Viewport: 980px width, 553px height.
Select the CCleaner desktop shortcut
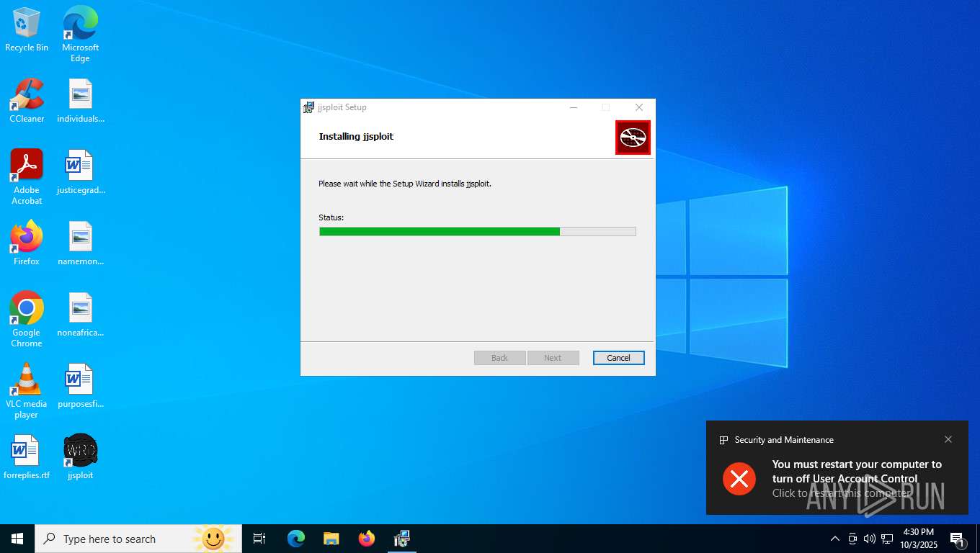(27, 101)
